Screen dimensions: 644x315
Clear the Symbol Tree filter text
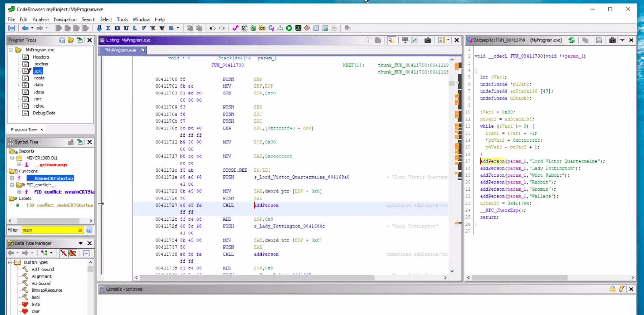(80, 230)
